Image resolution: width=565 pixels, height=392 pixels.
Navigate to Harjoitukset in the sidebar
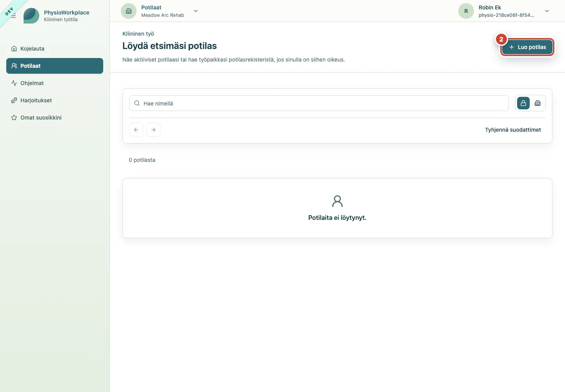(55, 100)
